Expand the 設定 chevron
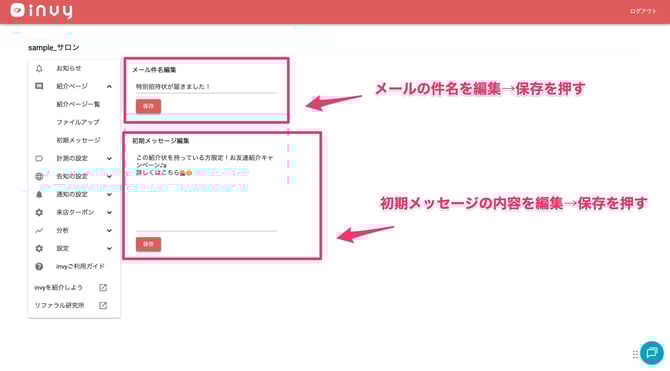This screenshot has width=670, height=371. (x=109, y=248)
